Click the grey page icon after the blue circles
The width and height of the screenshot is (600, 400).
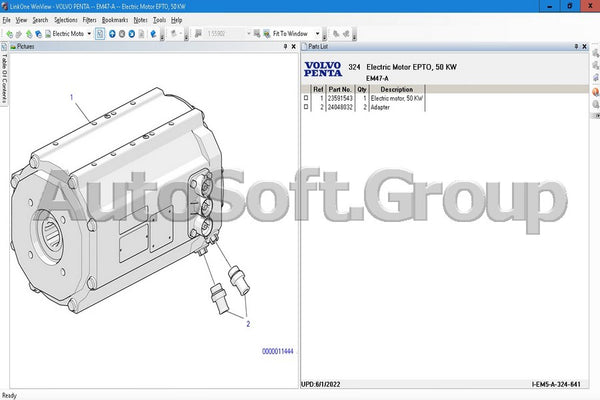click(141, 34)
